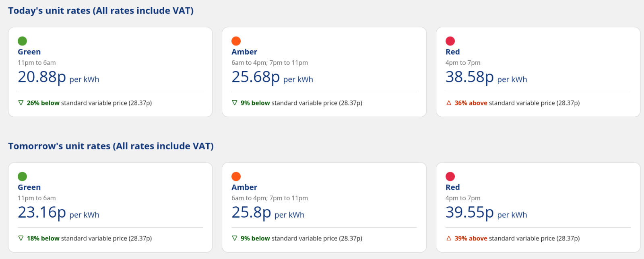The image size is (644, 259).
Task: Click the down triangle beside 26% below
Action: tap(21, 103)
